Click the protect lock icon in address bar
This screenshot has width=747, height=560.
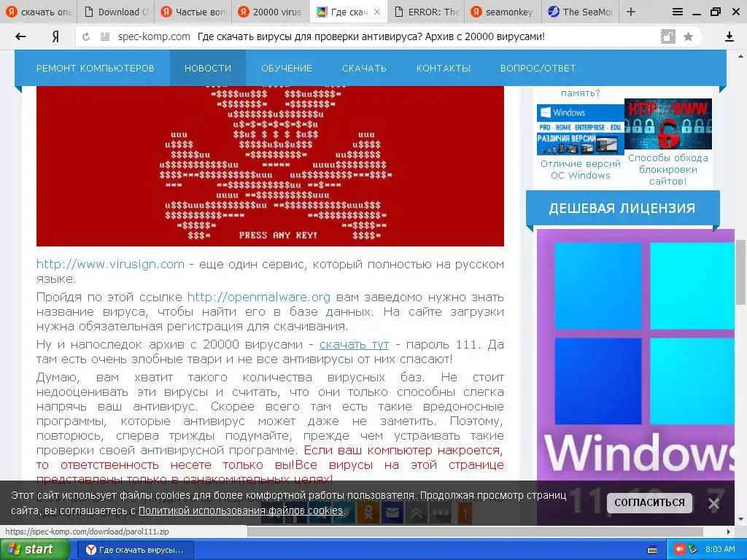click(x=667, y=36)
